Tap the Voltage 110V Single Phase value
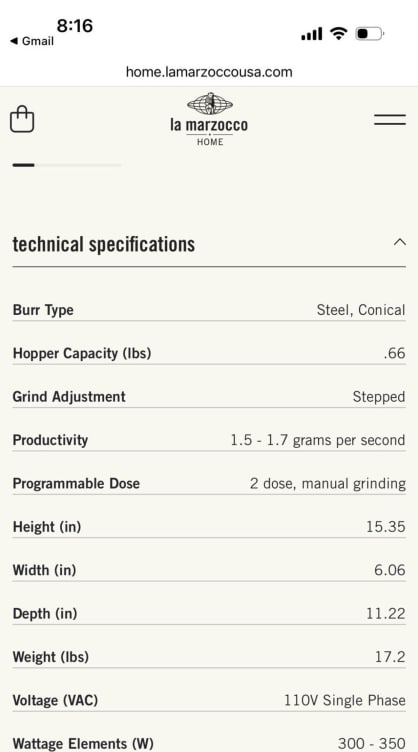Image resolution: width=418 pixels, height=752 pixels. [345, 700]
